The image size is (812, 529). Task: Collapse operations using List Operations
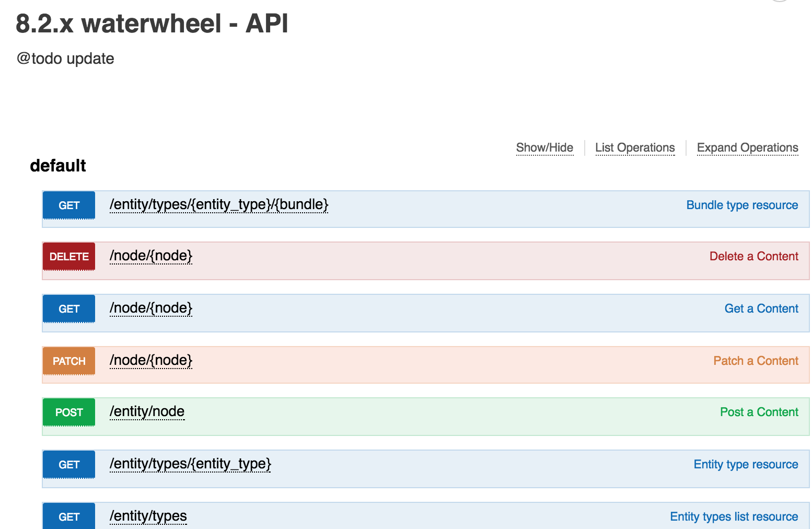tap(635, 147)
